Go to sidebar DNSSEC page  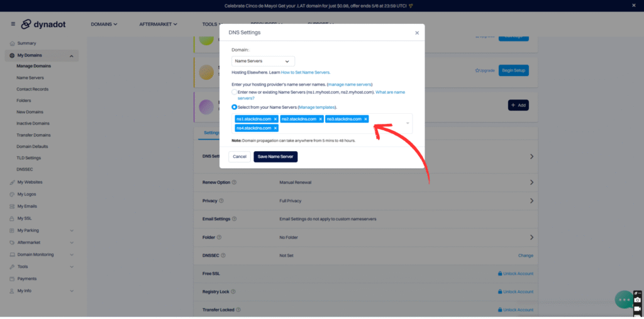25,169
